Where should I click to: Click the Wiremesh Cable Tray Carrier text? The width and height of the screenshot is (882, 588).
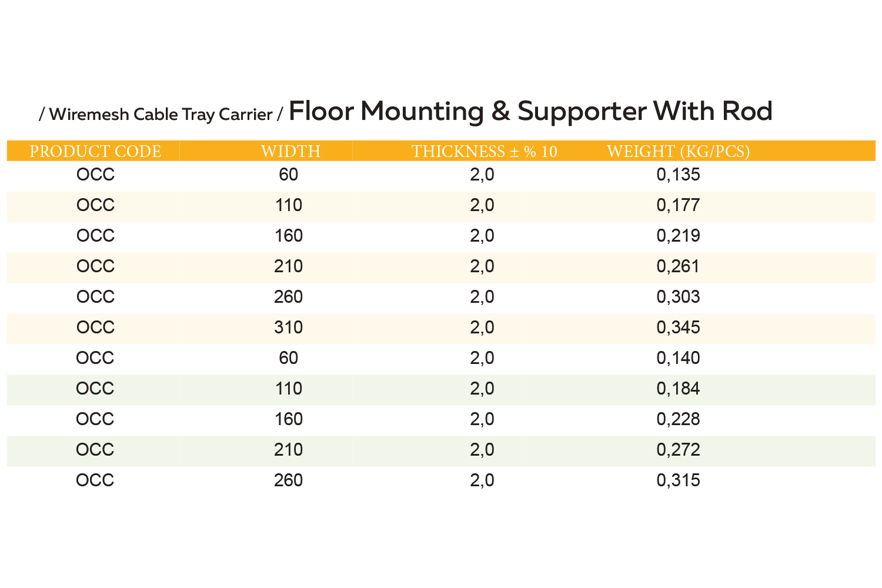pyautogui.click(x=161, y=114)
